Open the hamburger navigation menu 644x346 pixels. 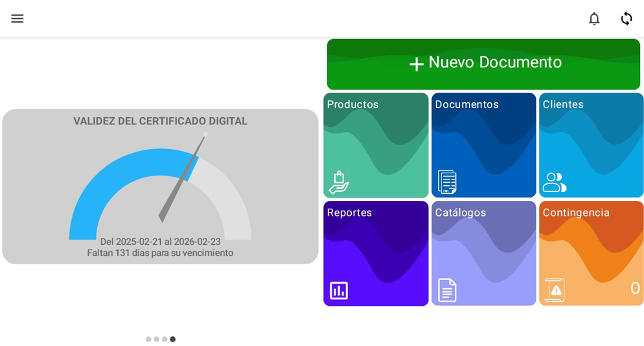pyautogui.click(x=17, y=19)
